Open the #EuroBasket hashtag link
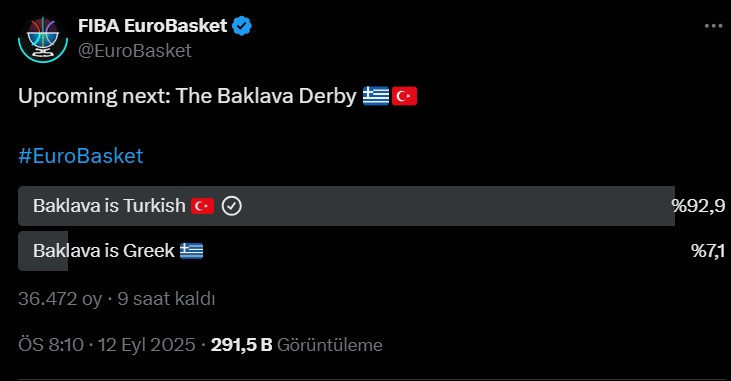Screen dimensions: 731x381 pos(81,156)
